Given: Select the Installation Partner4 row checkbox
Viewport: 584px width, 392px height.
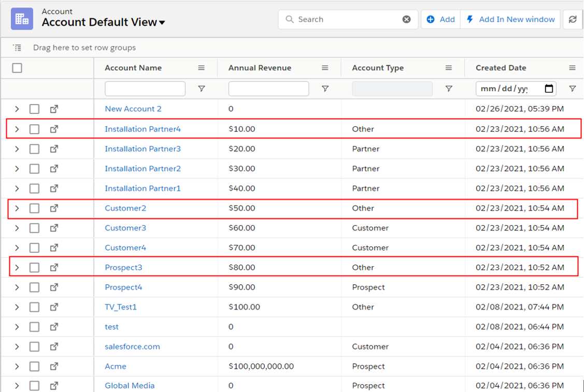Looking at the screenshot, I should 34,129.
